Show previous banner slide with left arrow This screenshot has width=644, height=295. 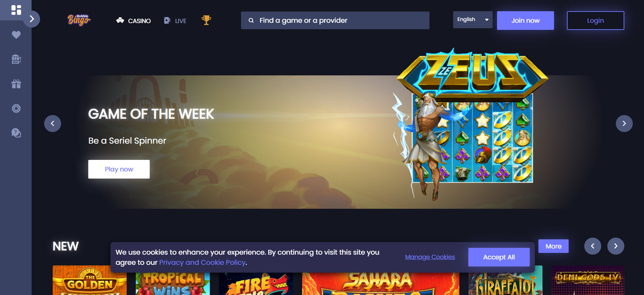tap(53, 124)
